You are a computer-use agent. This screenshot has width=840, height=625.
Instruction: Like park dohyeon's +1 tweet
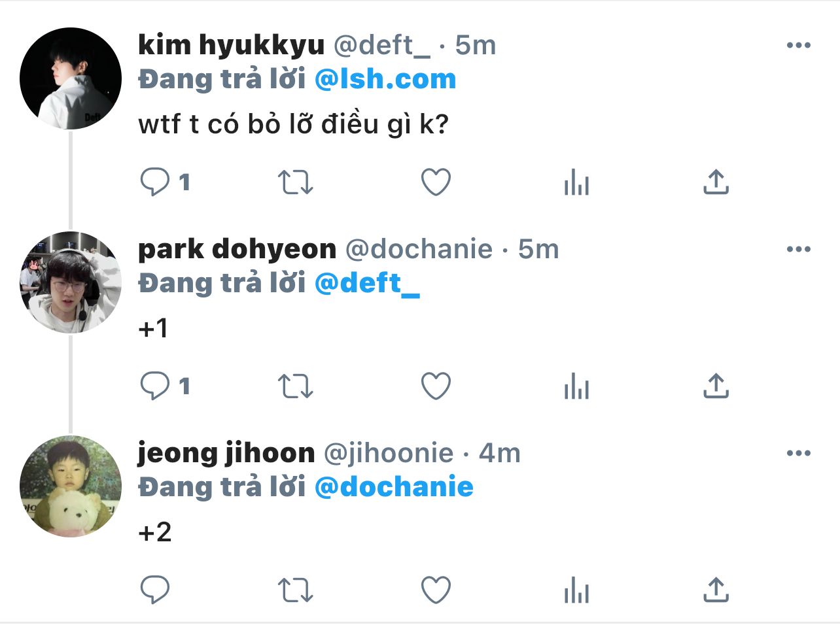pyautogui.click(x=436, y=386)
